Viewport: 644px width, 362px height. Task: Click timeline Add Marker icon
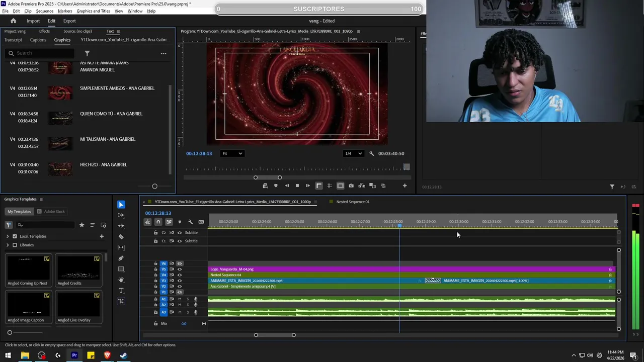[x=180, y=222]
